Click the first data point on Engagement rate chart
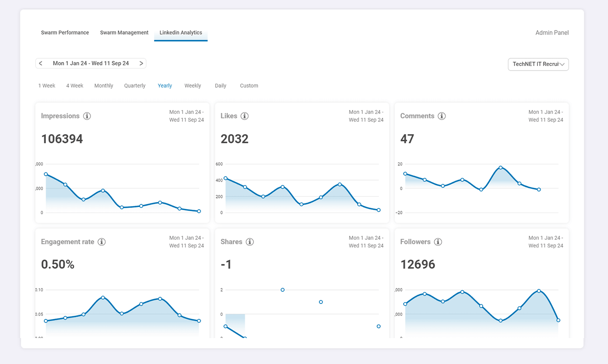The width and height of the screenshot is (608, 364). (46, 321)
